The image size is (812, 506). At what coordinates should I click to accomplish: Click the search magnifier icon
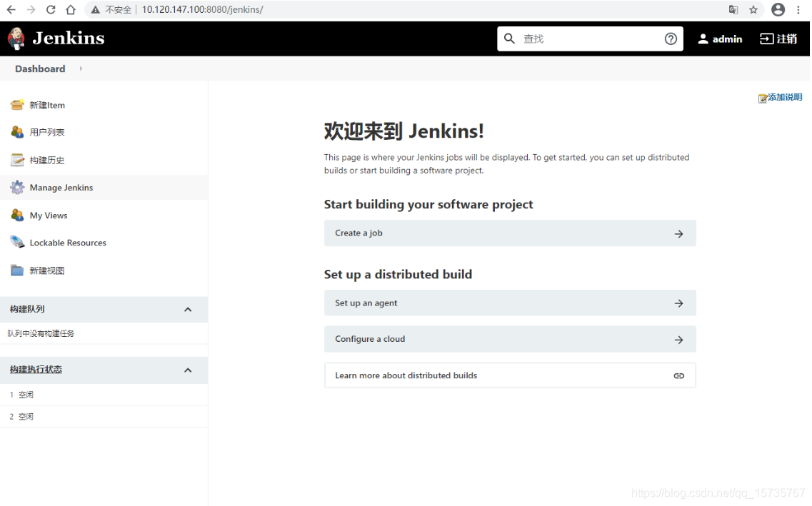tap(510, 39)
